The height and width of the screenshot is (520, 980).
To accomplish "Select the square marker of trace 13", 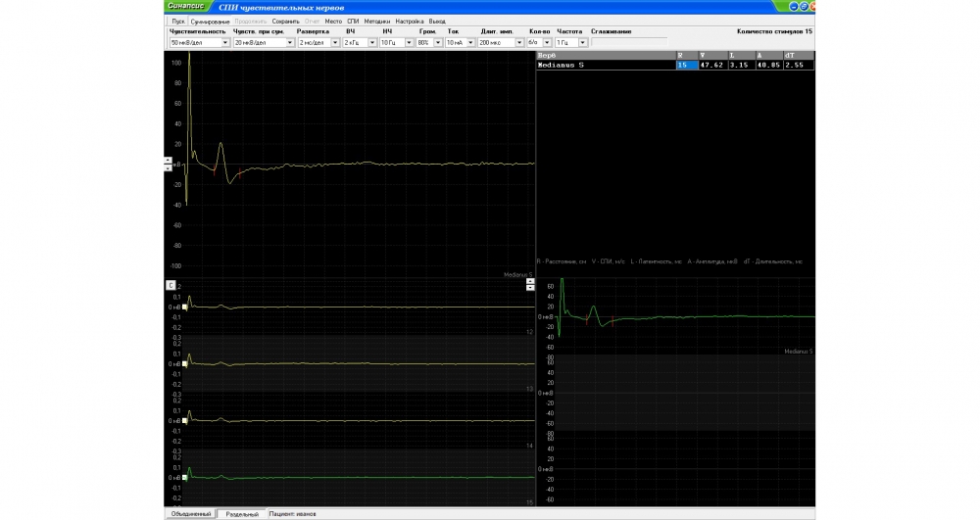I will point(184,364).
